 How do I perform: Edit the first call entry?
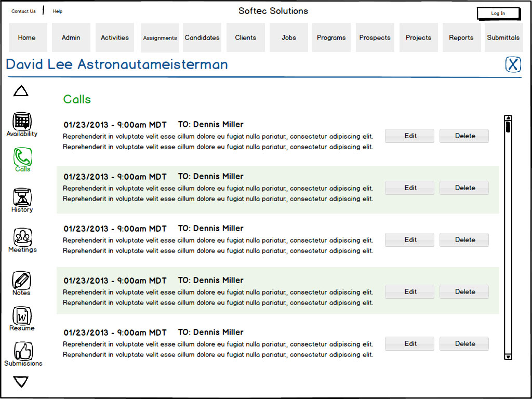(x=409, y=136)
